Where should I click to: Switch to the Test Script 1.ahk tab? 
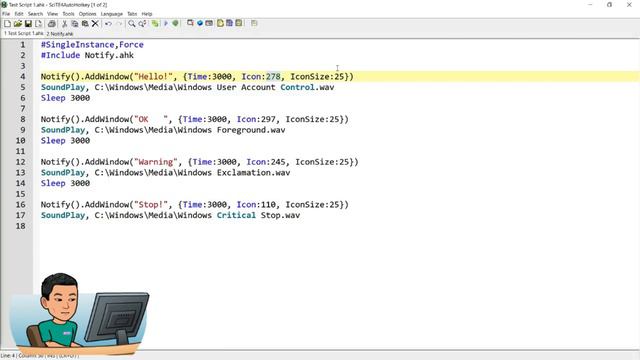(x=23, y=33)
